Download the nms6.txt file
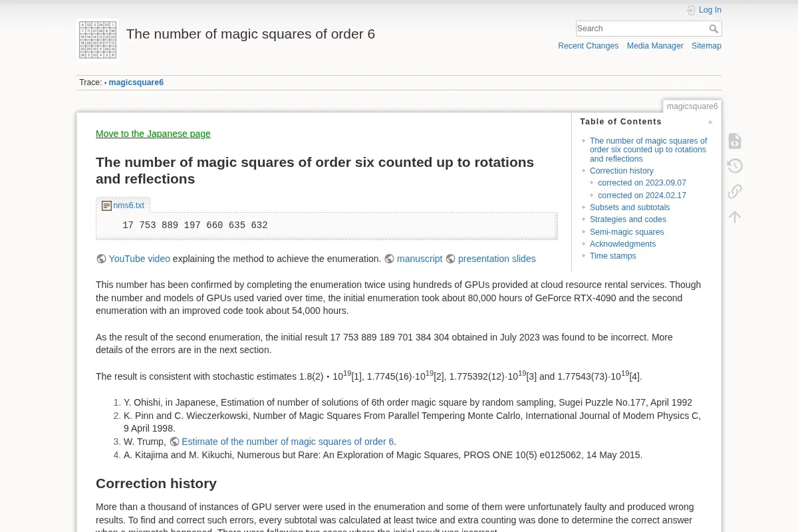The height and width of the screenshot is (532, 798). point(128,205)
